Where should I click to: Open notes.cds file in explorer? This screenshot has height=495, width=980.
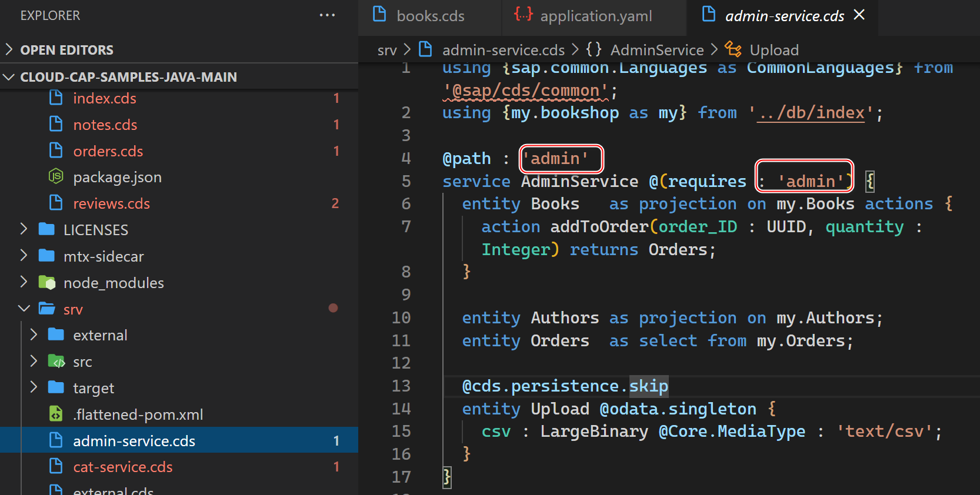(x=105, y=125)
